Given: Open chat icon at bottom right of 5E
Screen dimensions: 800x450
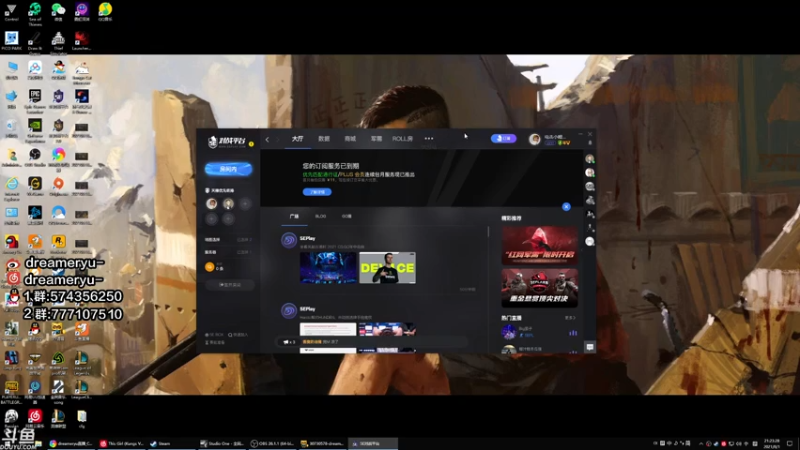Looking at the screenshot, I should tap(590, 347).
